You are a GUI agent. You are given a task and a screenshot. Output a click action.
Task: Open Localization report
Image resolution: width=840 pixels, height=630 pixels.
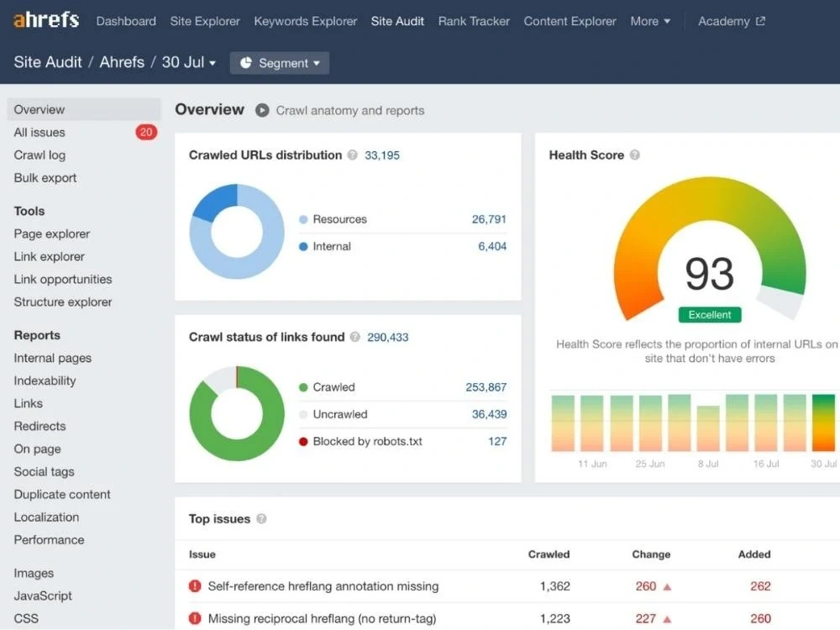coord(46,517)
